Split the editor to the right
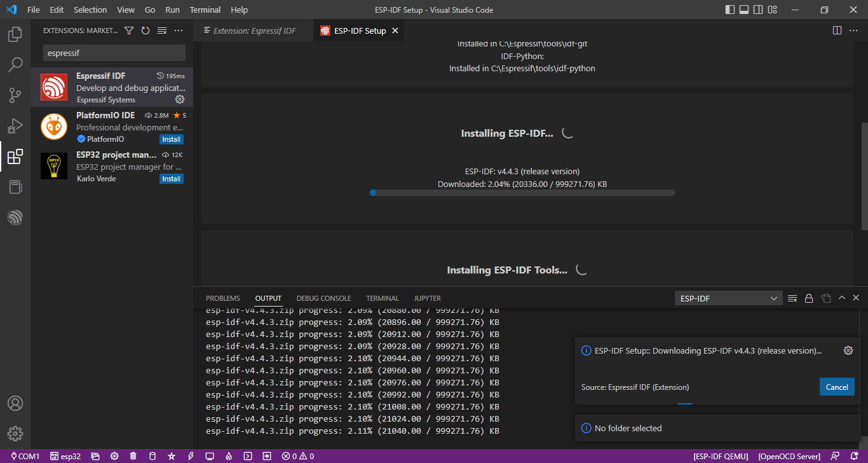 click(x=837, y=31)
